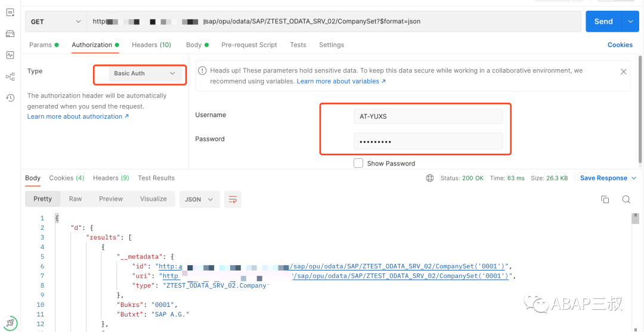Focus the Password input field

point(428,142)
